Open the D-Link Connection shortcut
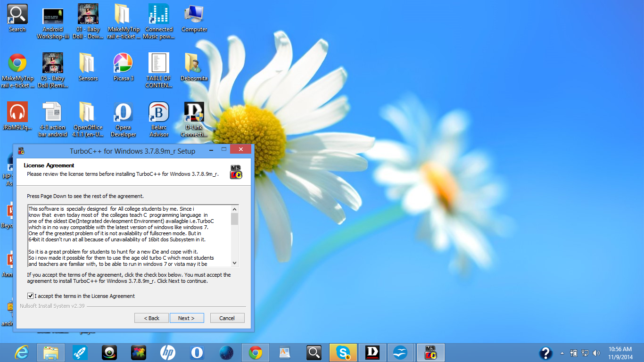 tap(194, 112)
